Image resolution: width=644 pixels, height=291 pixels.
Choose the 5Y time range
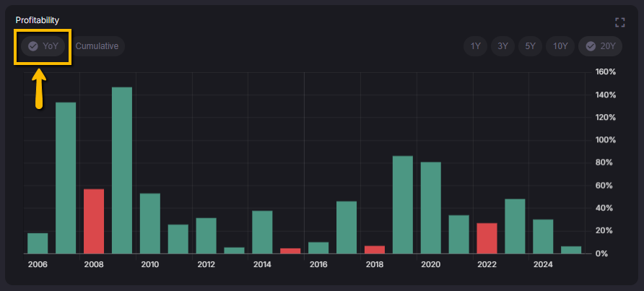point(530,46)
